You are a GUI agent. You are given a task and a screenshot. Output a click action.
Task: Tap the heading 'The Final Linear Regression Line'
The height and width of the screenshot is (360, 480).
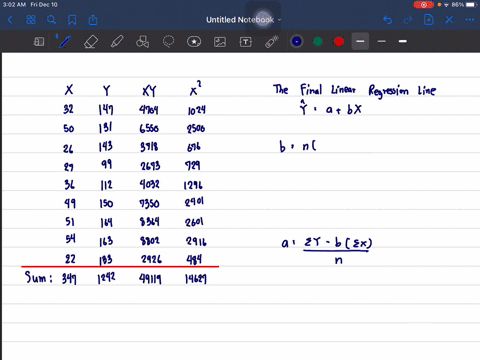(354, 90)
